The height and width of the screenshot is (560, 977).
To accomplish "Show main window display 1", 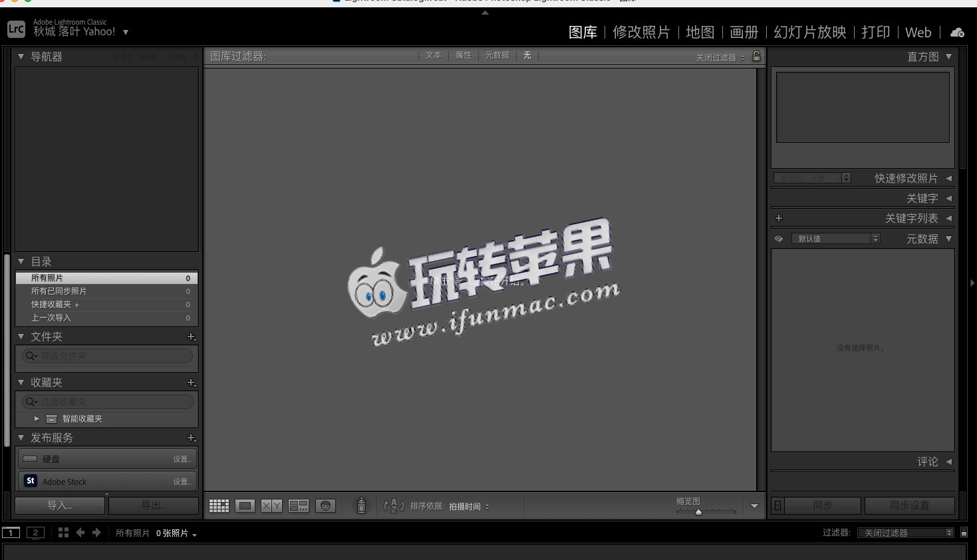I will (11, 533).
